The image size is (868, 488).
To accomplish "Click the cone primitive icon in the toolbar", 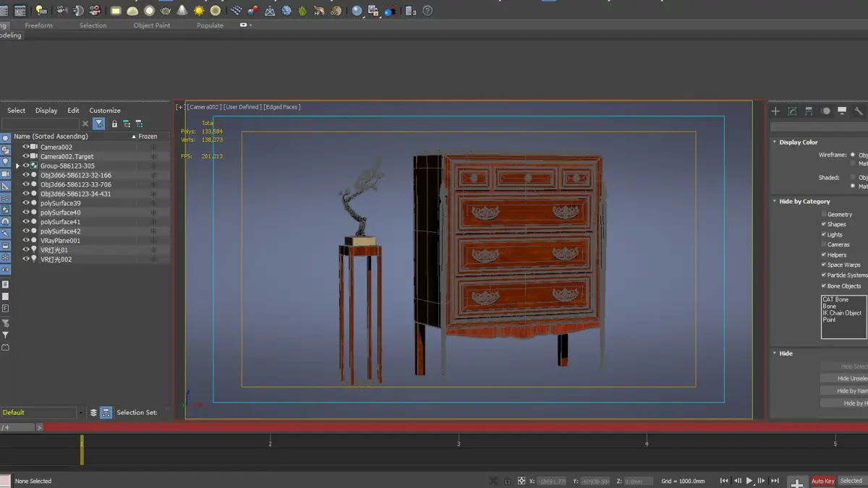I will [x=182, y=11].
